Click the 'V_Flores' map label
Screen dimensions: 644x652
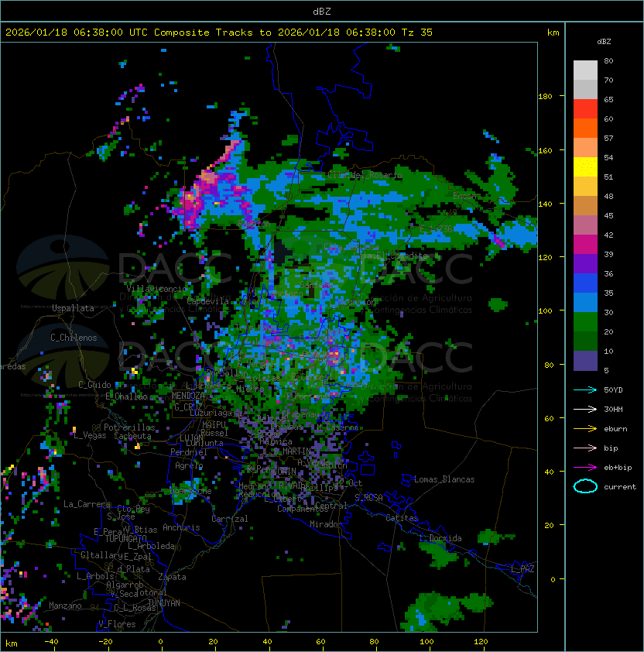(117, 624)
